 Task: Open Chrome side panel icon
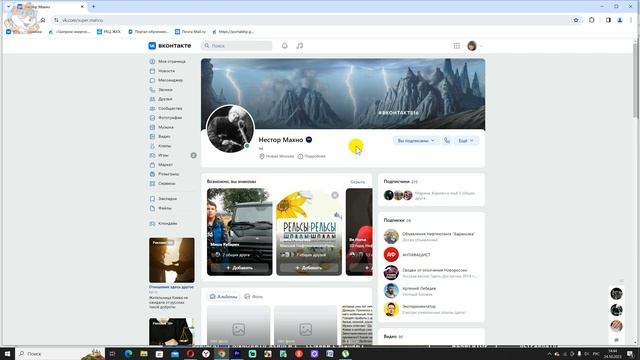click(x=608, y=20)
